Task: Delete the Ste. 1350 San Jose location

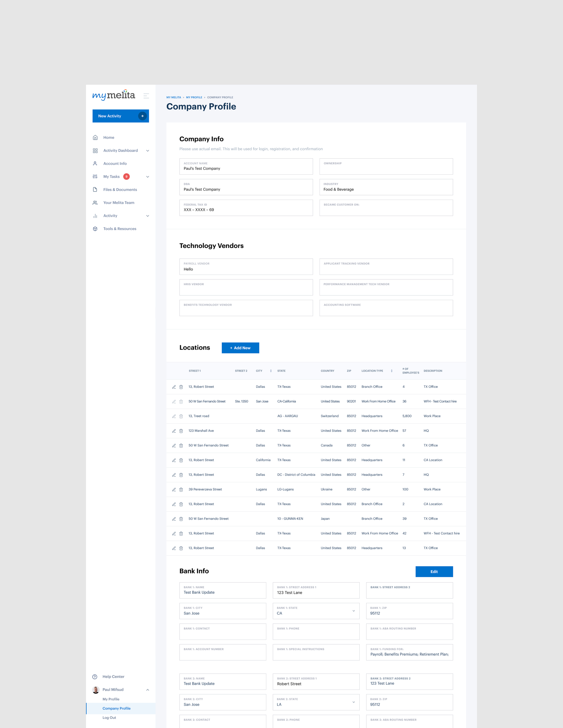Action: (x=181, y=402)
